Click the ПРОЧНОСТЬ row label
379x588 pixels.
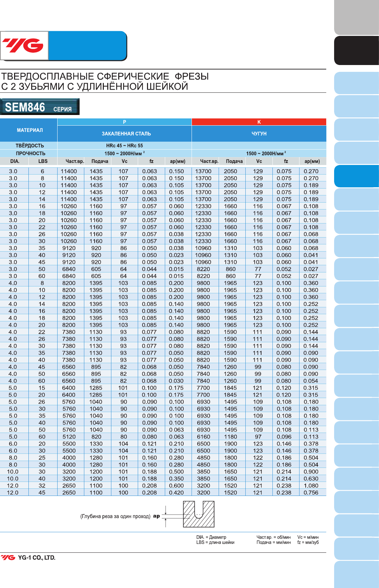point(30,154)
